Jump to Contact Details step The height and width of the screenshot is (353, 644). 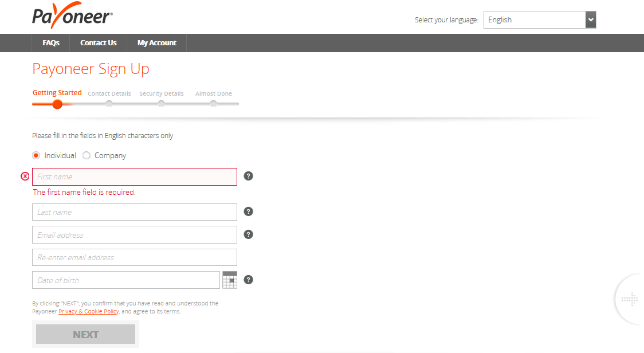(x=109, y=94)
